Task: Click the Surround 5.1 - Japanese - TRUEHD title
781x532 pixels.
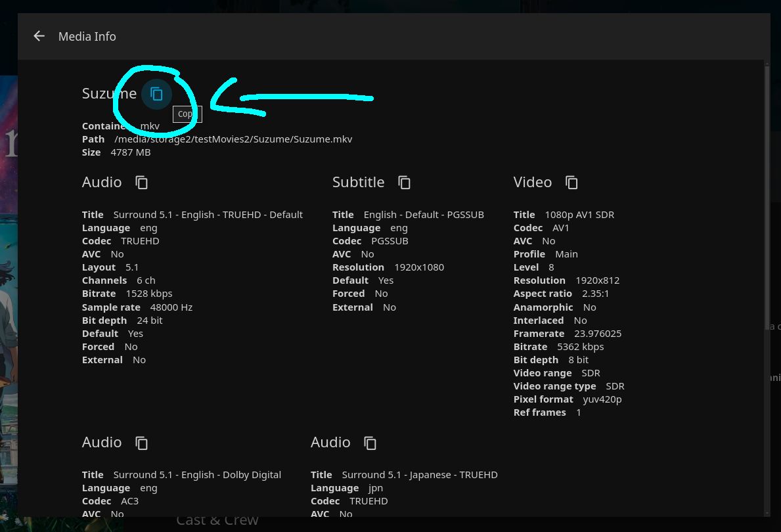Action: (x=420, y=475)
